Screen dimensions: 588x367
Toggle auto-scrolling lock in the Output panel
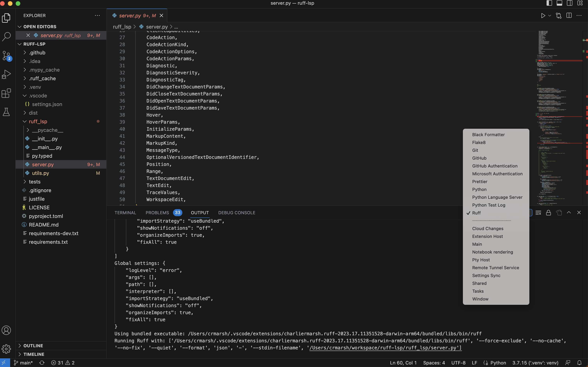pos(549,212)
